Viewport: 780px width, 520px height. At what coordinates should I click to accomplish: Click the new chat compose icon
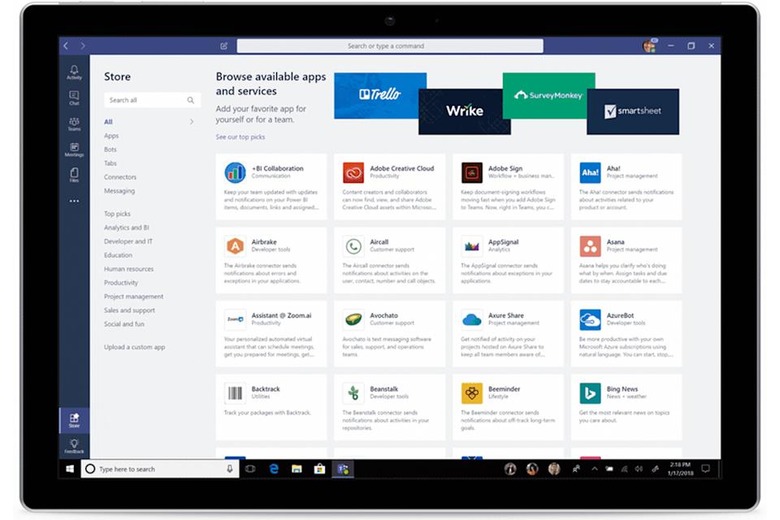pos(224,46)
